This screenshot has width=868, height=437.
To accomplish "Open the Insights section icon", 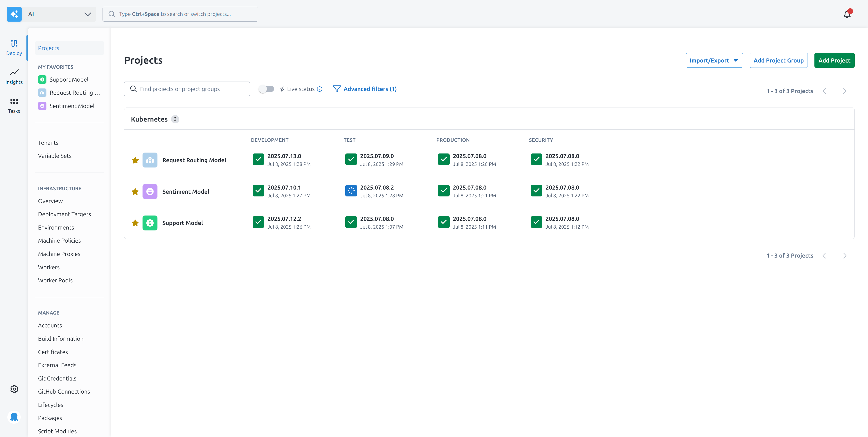I will (14, 72).
